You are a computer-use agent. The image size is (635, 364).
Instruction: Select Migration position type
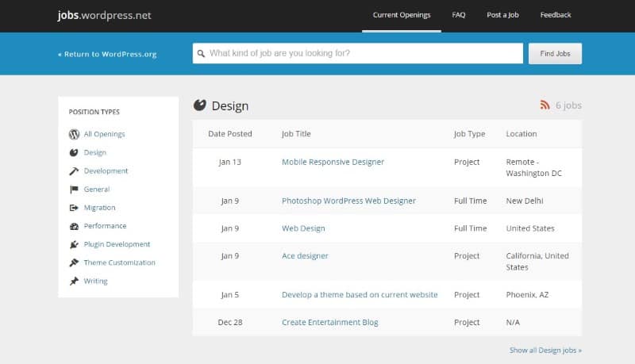[x=99, y=208]
